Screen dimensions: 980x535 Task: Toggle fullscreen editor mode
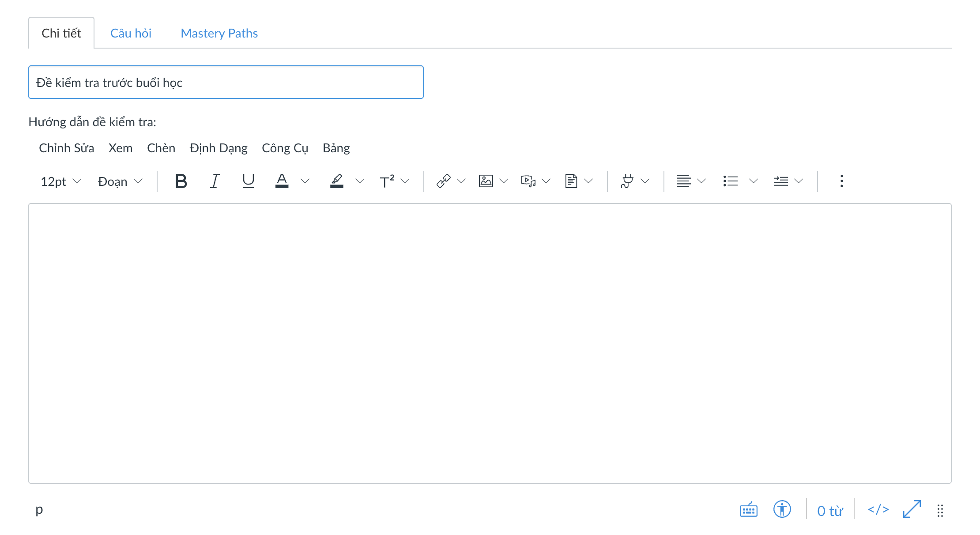click(x=912, y=510)
